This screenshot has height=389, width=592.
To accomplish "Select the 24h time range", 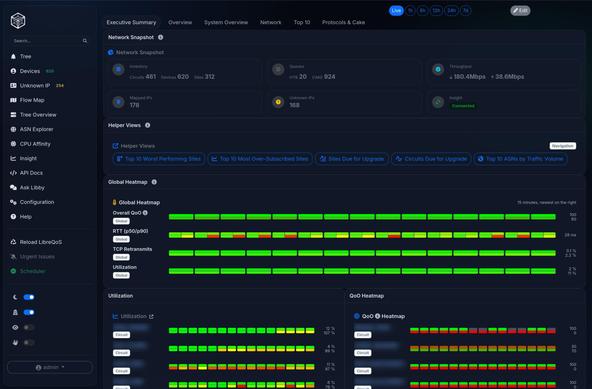I will point(452,11).
